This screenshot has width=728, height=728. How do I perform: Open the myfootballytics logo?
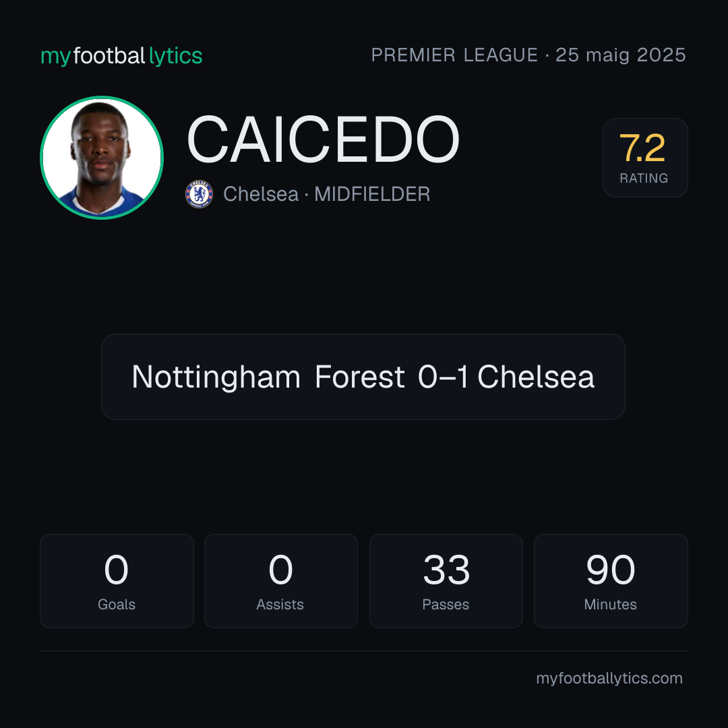(121, 56)
